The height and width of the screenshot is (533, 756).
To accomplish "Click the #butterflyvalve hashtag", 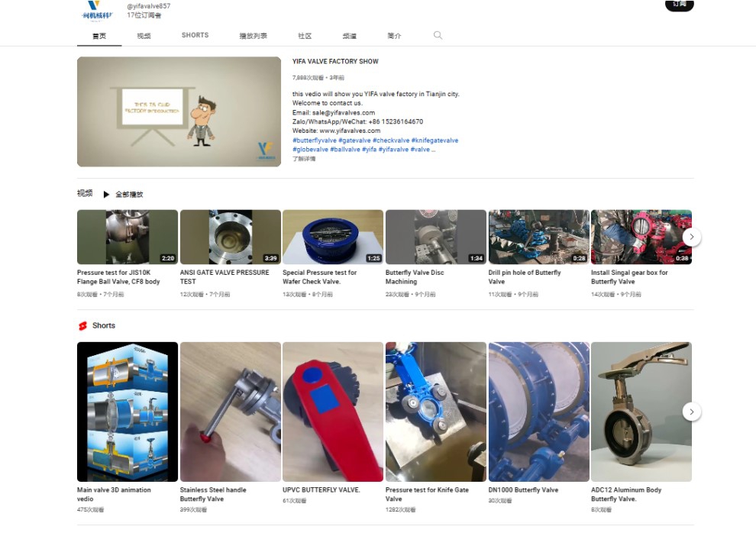I will [x=315, y=141].
